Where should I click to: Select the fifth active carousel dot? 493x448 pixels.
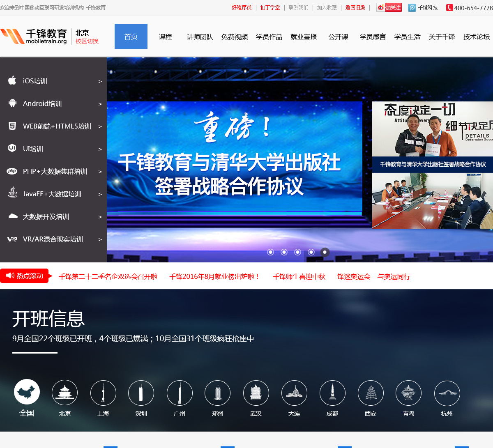click(x=325, y=252)
